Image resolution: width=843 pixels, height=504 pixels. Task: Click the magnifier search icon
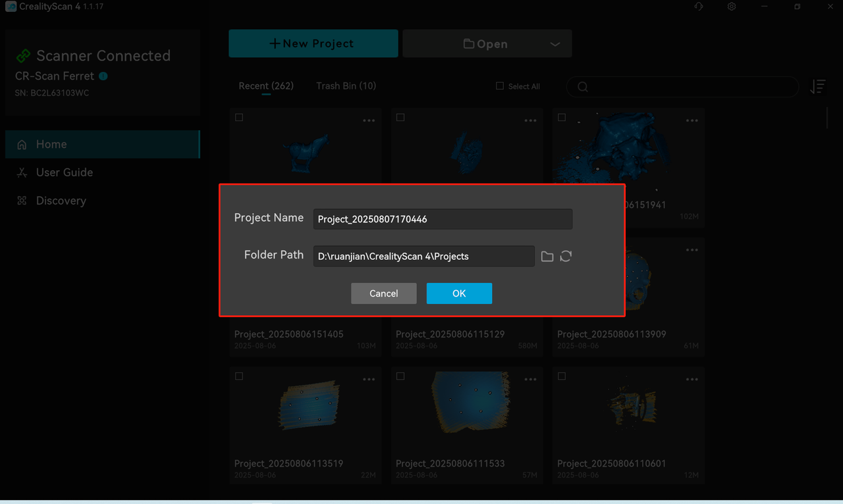click(x=582, y=87)
